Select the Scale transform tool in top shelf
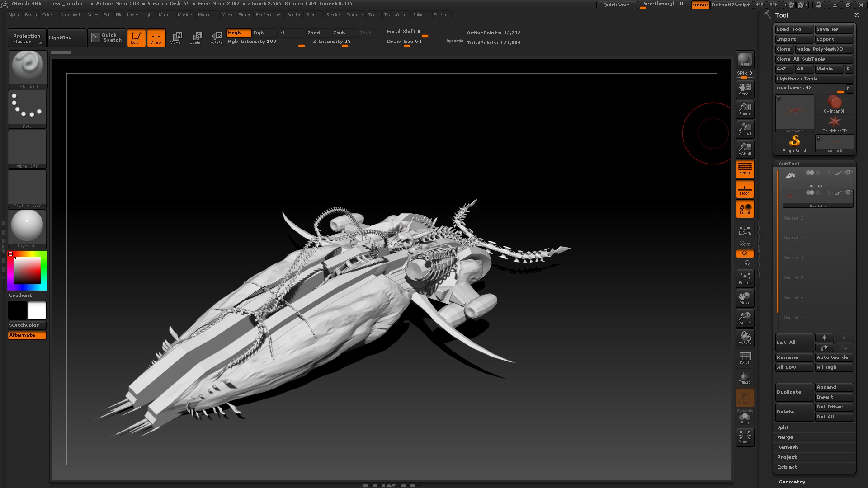The height and width of the screenshot is (488, 868). click(x=195, y=38)
